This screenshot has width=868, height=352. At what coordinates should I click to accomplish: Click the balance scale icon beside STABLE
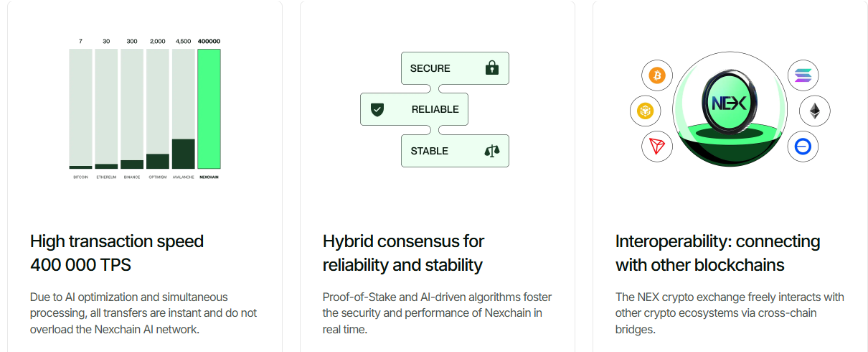tap(491, 151)
